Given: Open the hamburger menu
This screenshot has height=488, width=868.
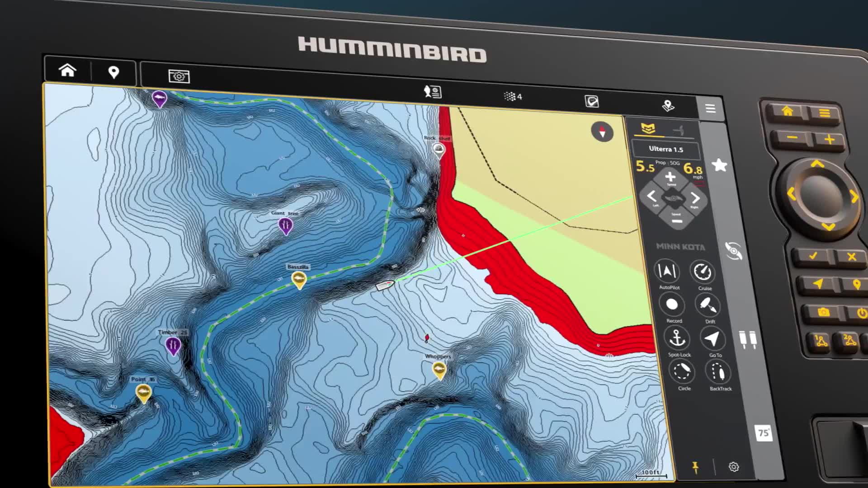Looking at the screenshot, I should tap(710, 108).
